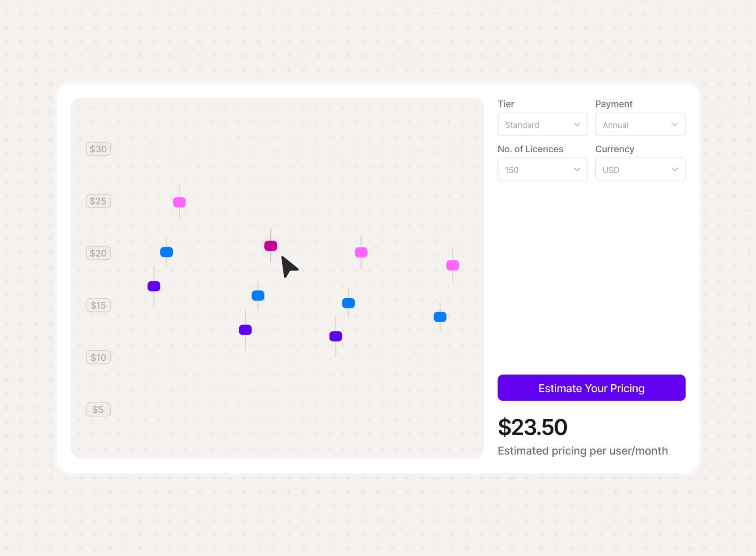The image size is (756, 556).
Task: Select the highlighted magenta data point near cursor
Action: coord(271,246)
